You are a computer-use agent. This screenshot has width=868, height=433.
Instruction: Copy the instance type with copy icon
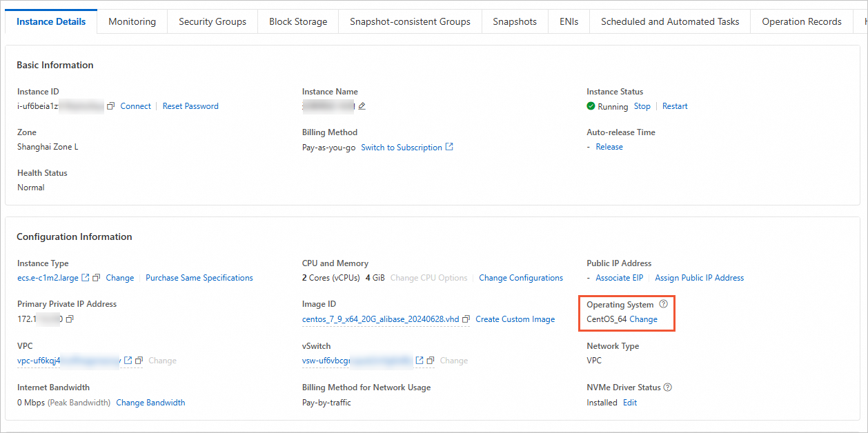97,278
